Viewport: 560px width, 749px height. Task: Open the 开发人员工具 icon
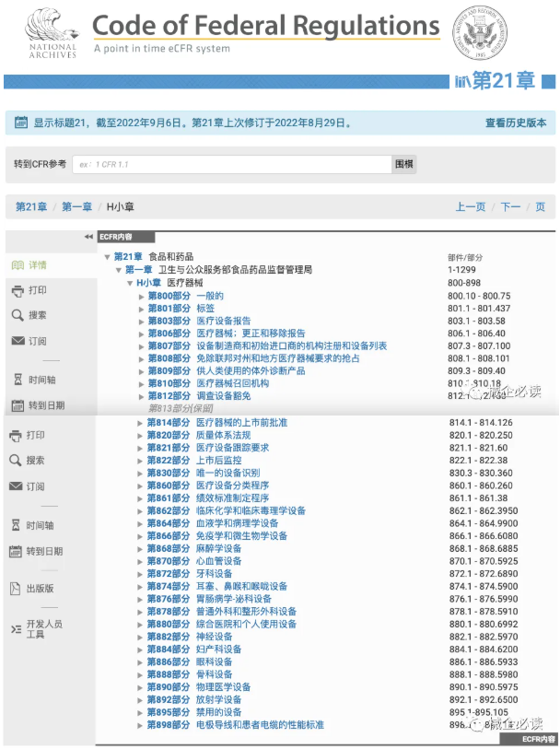pyautogui.click(x=17, y=629)
